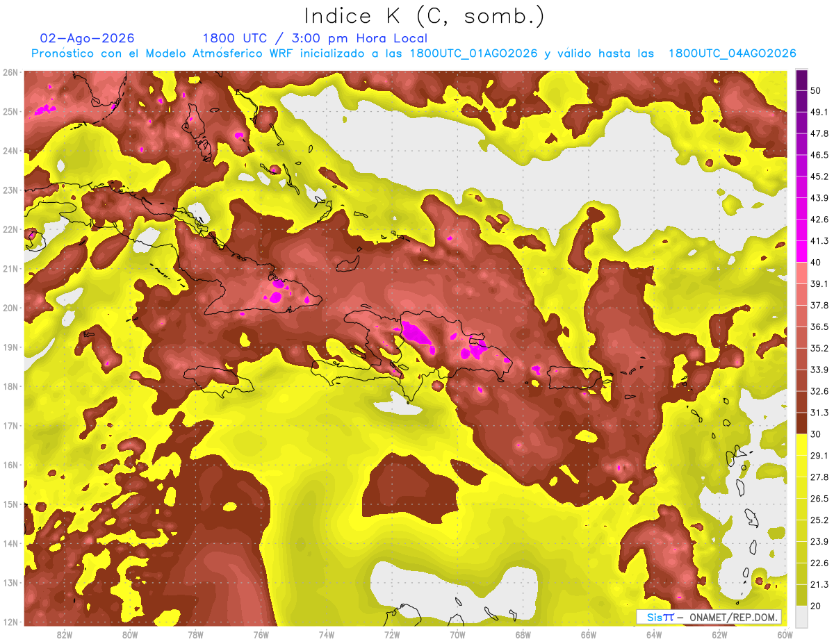The width and height of the screenshot is (834, 644).
Task: Click the WRF model forecast description line
Action: [x=414, y=53]
